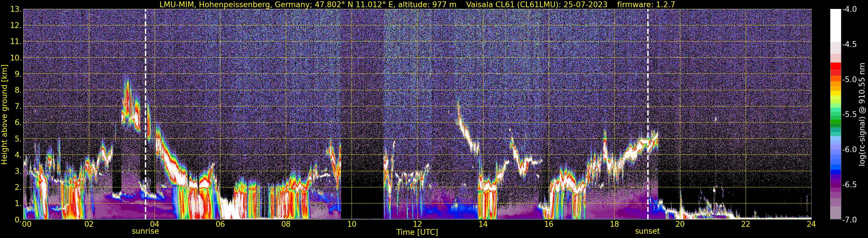Image resolution: width=868 pixels, height=238 pixels.
Task: Click the '9.' height tick label
Action: click(x=18, y=74)
